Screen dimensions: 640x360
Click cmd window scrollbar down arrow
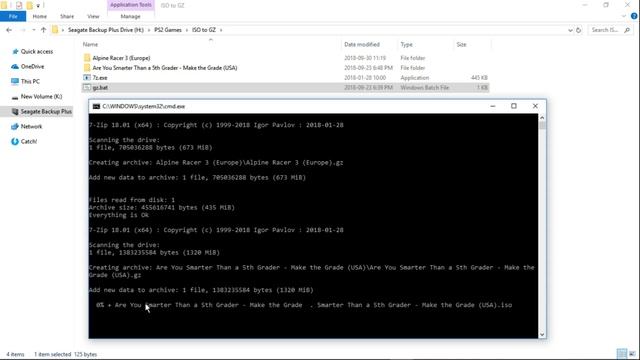542,334
